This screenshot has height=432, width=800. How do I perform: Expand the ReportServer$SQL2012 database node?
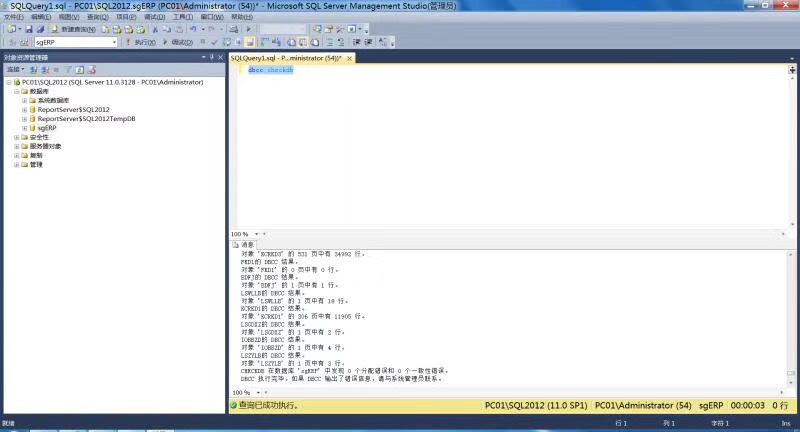click(24, 110)
